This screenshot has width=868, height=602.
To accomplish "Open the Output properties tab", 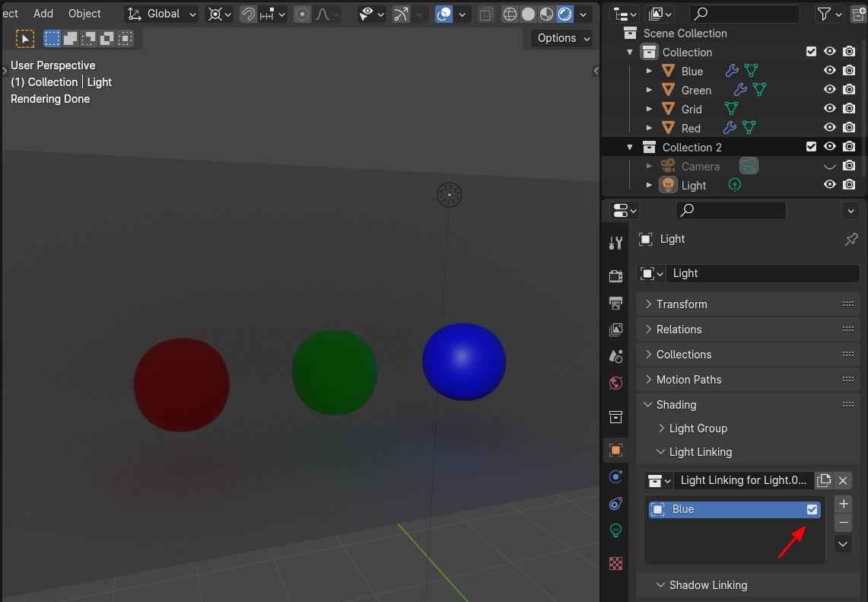I will pyautogui.click(x=615, y=302).
